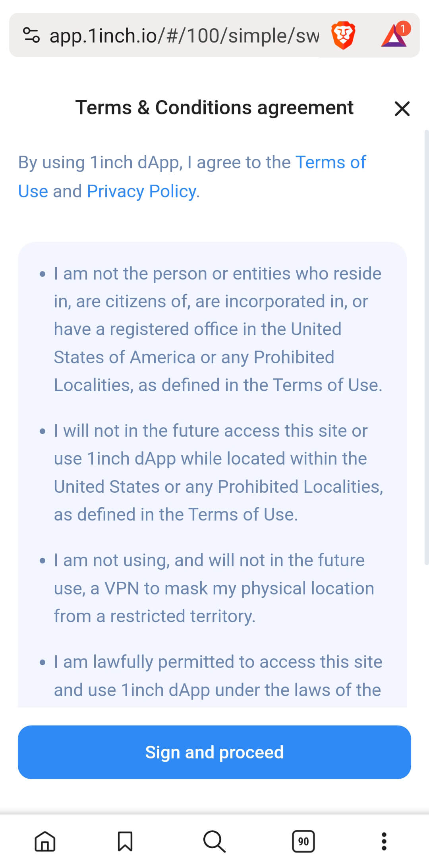
Task: Open Brave Rewards triangle icon
Action: point(394,35)
